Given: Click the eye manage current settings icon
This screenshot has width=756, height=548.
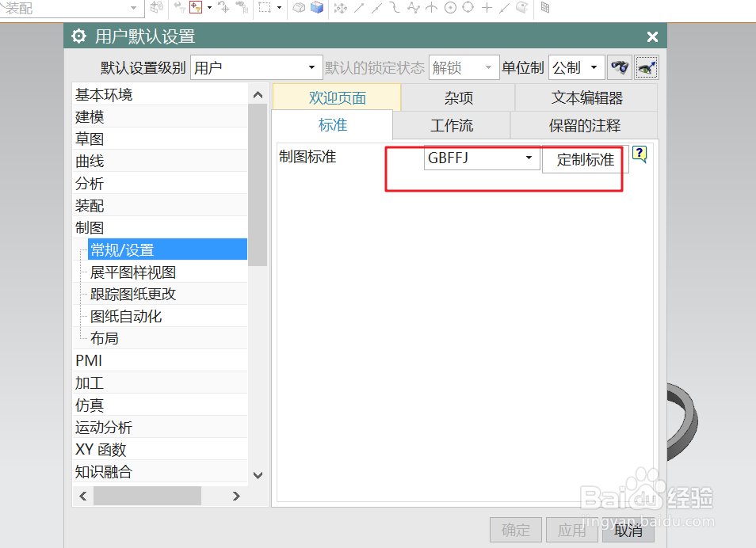Looking at the screenshot, I should (x=646, y=67).
